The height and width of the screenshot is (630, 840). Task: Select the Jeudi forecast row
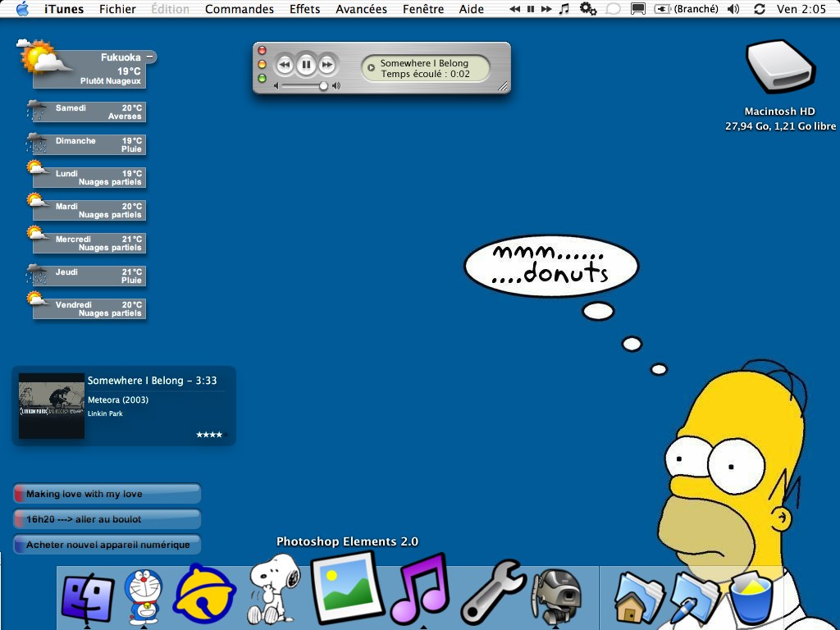pos(87,276)
